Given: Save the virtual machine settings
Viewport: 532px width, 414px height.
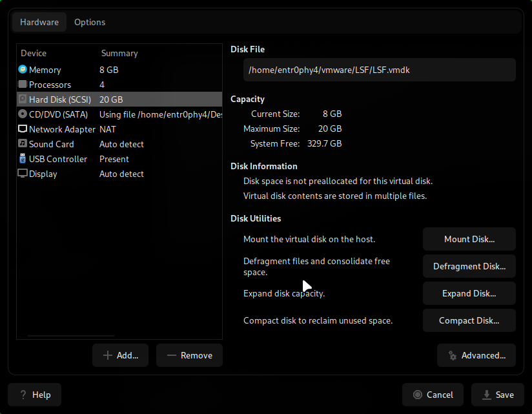Looking at the screenshot, I should tap(497, 395).
